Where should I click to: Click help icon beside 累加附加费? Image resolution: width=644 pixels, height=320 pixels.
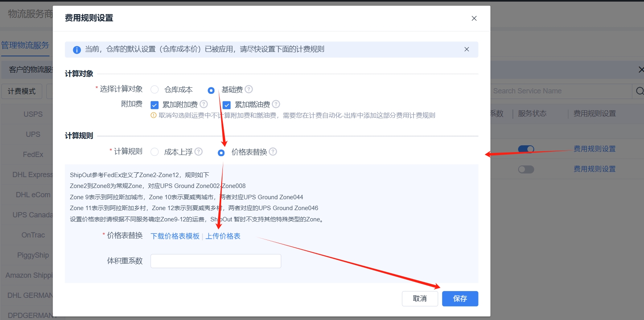[x=204, y=104]
